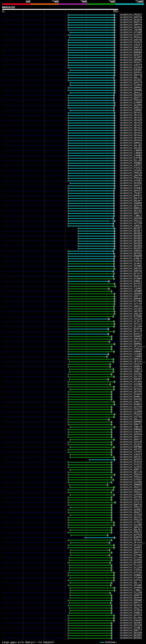Image resolution: width=146 pixels, height=644 pixels.
Task: Select hit label UniRef100_B8XEF2
Action: (131, 228)
